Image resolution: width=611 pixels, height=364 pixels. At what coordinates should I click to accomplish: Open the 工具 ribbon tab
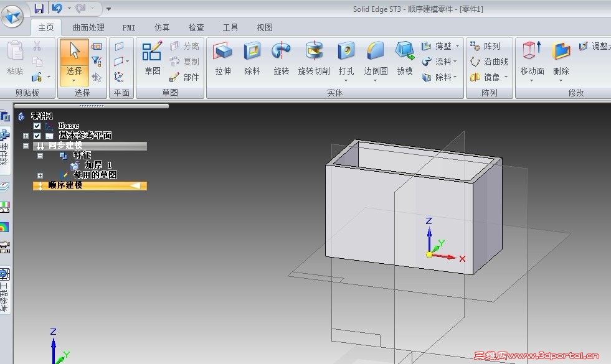click(230, 27)
